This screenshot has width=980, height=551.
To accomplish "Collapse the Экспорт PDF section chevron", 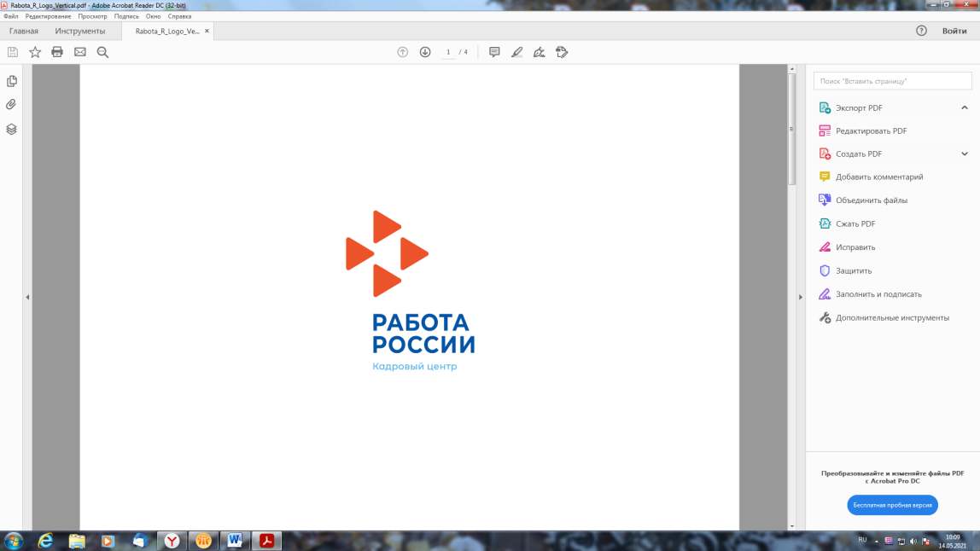I will (x=965, y=108).
